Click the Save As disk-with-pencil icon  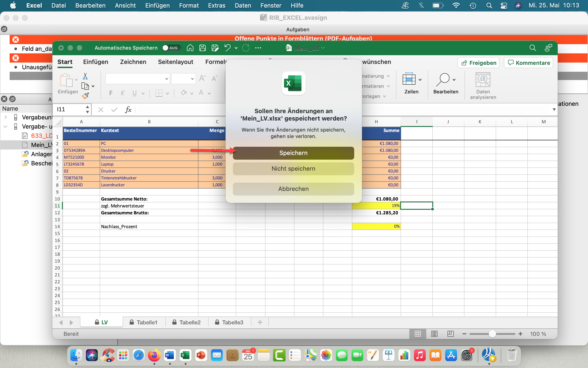coord(215,48)
